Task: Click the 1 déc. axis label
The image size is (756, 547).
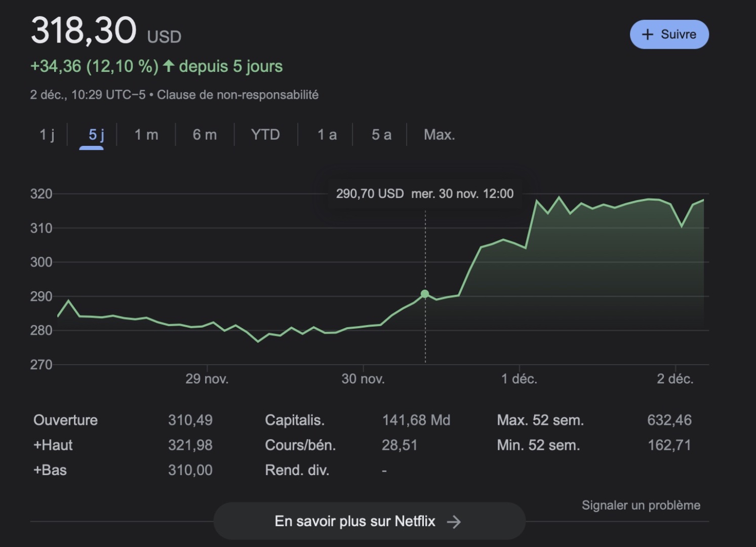Action: coord(519,379)
